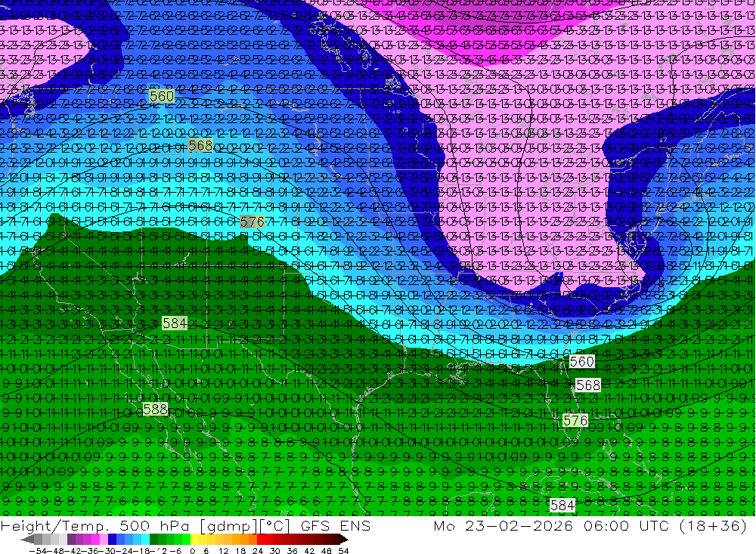The width and height of the screenshot is (756, 554).
Task: Click the '36' legend tick label
Action: click(x=292, y=551)
